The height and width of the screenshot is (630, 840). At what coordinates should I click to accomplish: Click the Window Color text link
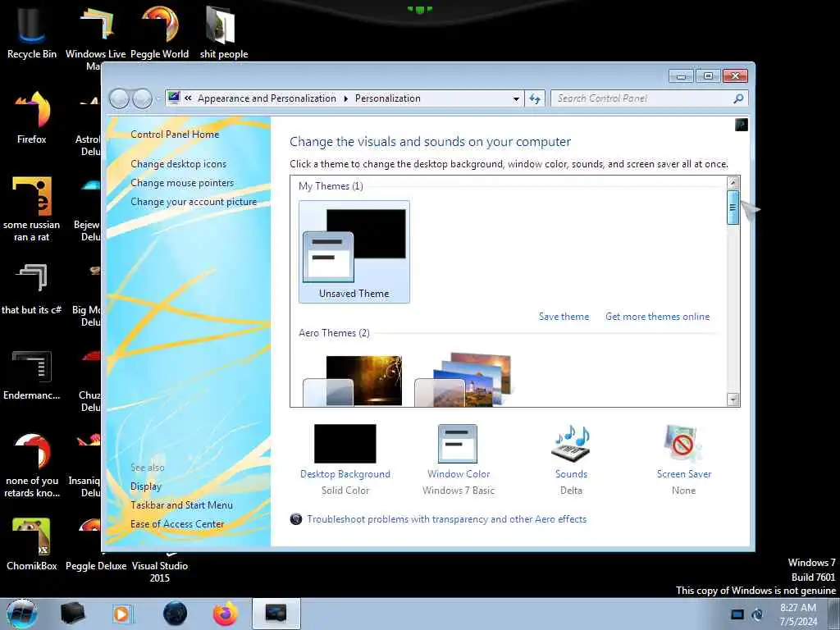point(459,474)
